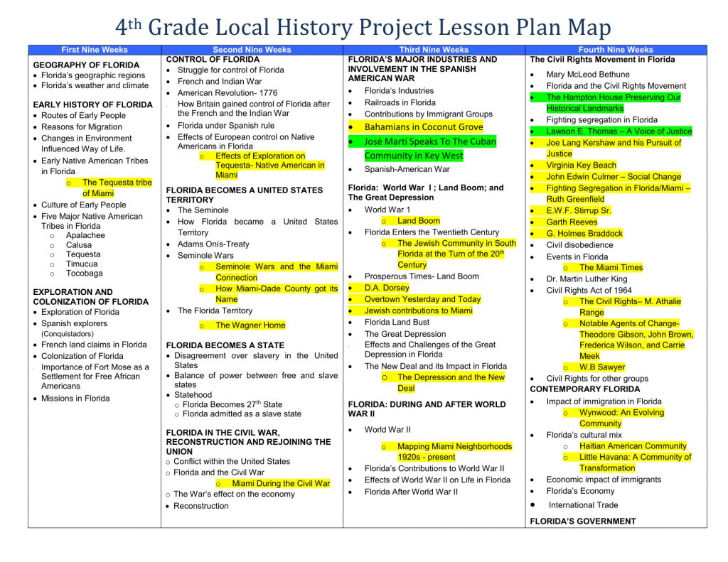Image resolution: width=728 pixels, height=562 pixels.
Task: Click the First Nine Weeks column header
Action: (x=95, y=50)
